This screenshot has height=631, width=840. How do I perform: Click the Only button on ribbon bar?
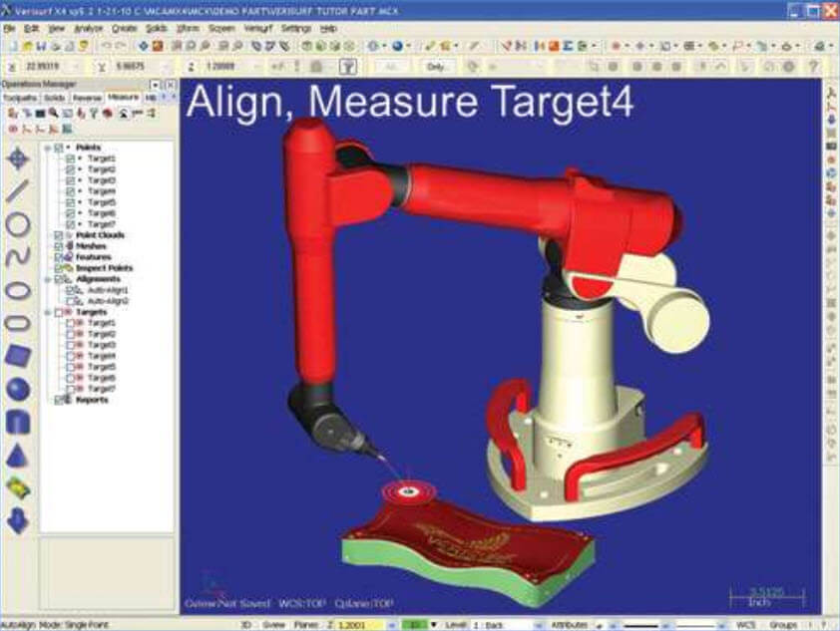click(436, 67)
